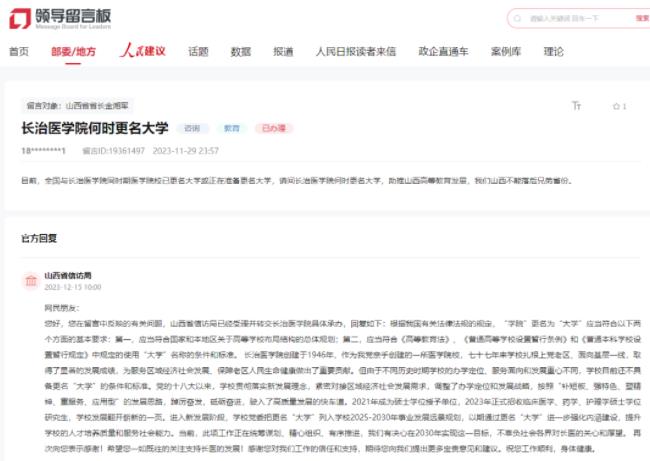The width and height of the screenshot is (650, 461).
Task: Click the 领导留言板 site logo
Action: point(60,19)
